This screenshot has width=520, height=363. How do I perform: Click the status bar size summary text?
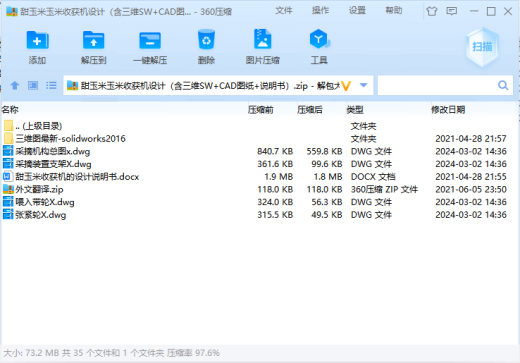coord(112,353)
